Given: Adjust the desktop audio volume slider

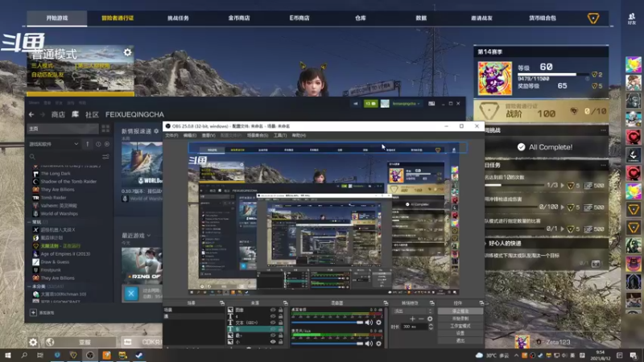Looking at the screenshot, I should coord(328,323).
